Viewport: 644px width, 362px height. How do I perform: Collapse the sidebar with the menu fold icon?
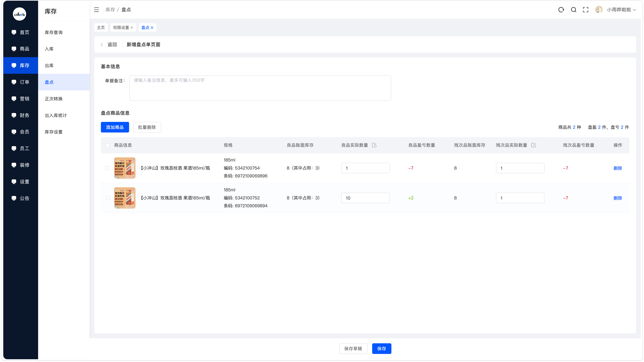[96, 10]
